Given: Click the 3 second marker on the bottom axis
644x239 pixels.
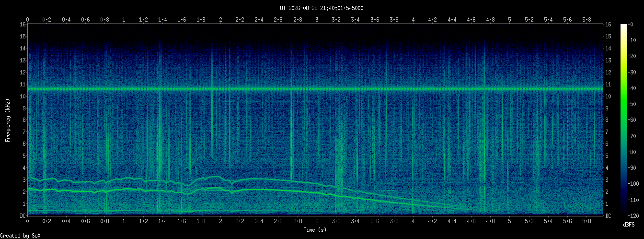Looking at the screenshot, I should tap(317, 221).
